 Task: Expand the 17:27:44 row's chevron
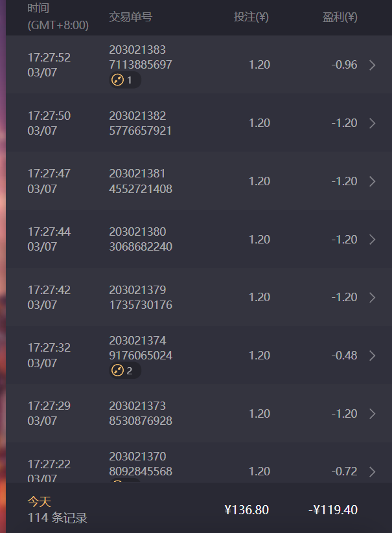(372, 240)
